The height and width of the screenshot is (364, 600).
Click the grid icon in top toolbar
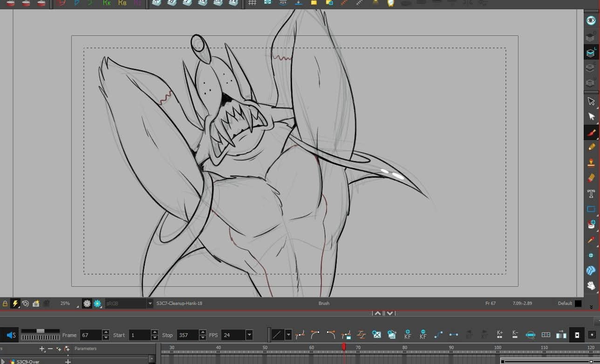click(x=252, y=2)
